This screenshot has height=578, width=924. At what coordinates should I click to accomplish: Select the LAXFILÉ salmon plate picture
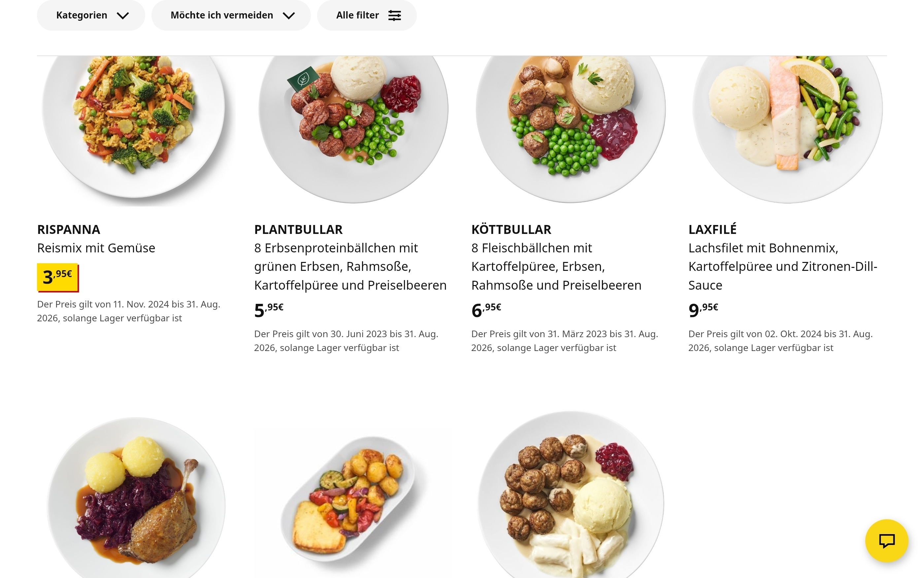pos(787,122)
